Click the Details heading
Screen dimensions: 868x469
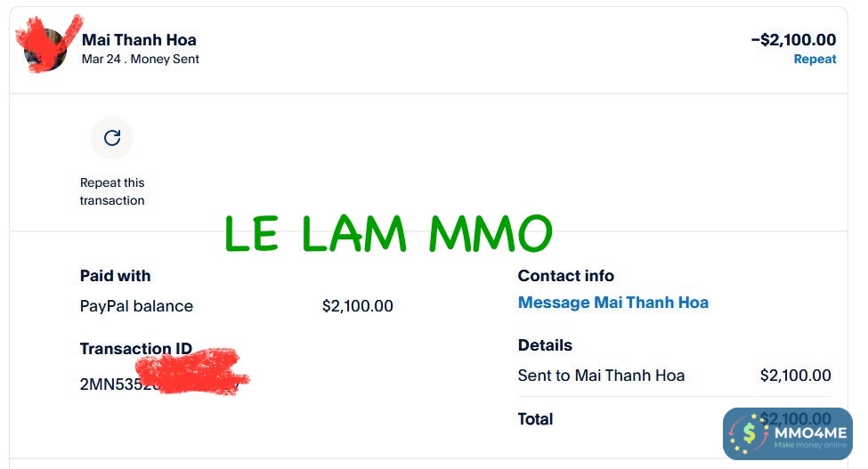tap(545, 345)
